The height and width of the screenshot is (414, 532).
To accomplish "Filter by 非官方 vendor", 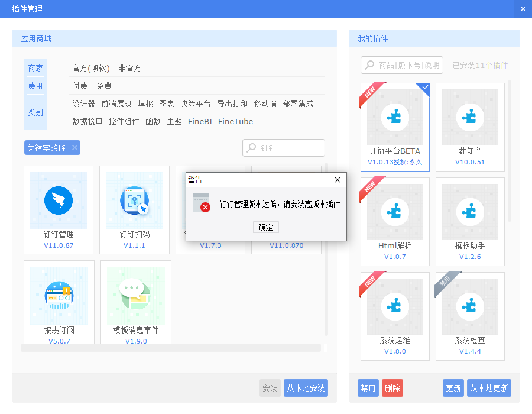I will [129, 68].
